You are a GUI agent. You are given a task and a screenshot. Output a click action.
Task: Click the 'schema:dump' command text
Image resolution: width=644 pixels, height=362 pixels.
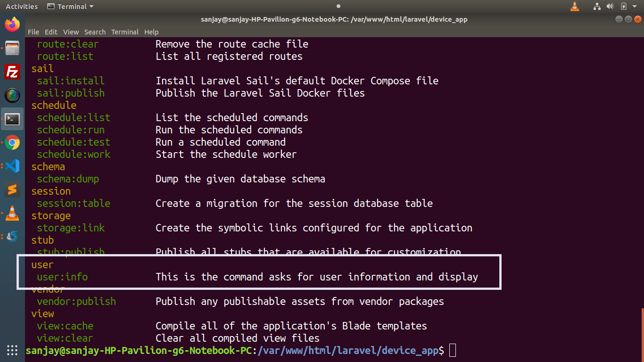[x=68, y=179]
